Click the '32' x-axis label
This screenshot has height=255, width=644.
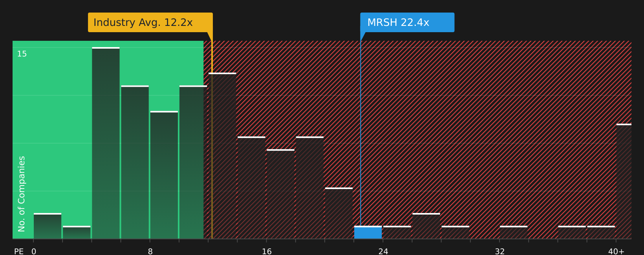point(499,251)
